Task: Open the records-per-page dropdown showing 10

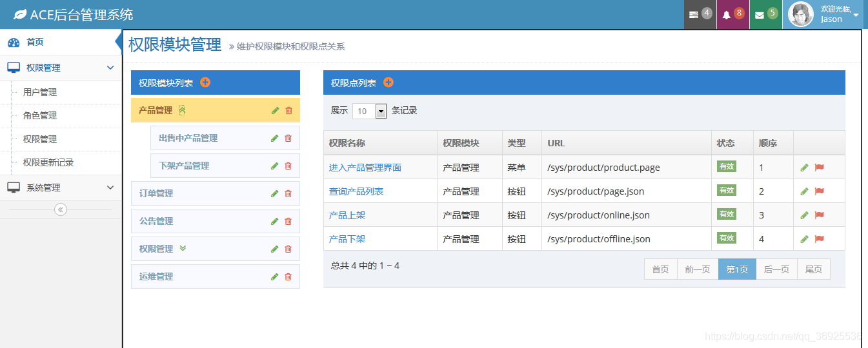Action: [369, 111]
